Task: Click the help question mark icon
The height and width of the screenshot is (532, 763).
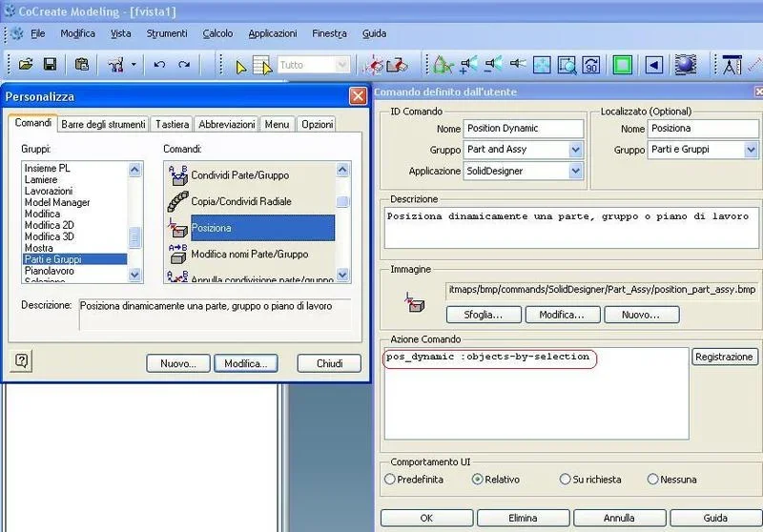Action: pyautogui.click(x=22, y=360)
